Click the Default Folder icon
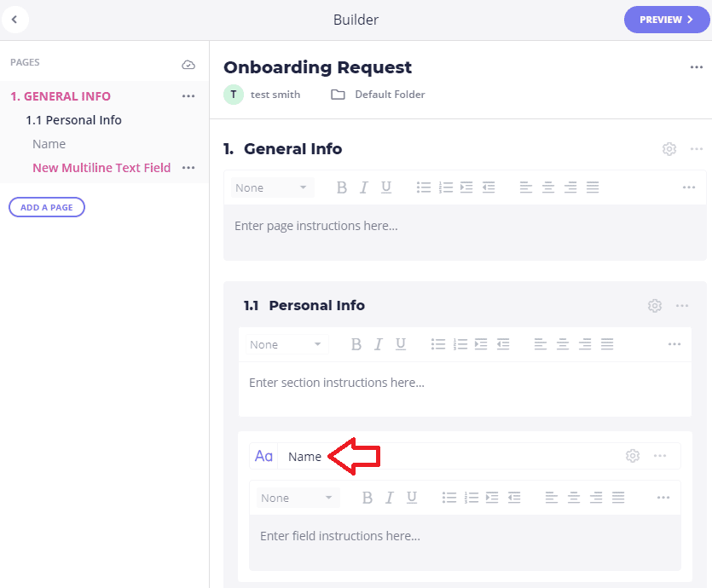The width and height of the screenshot is (712, 588). 338,95
